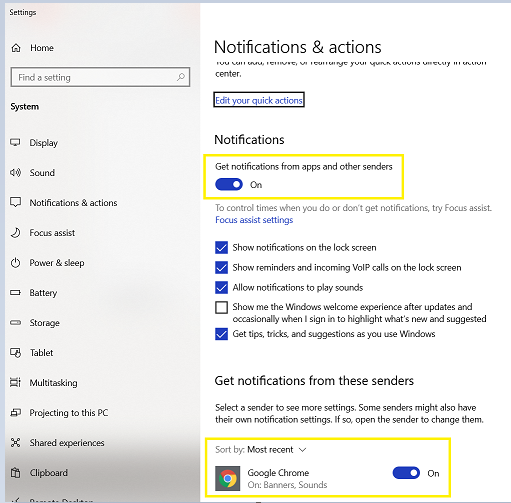Click the System section heading
This screenshot has width=511, height=503.
24,107
